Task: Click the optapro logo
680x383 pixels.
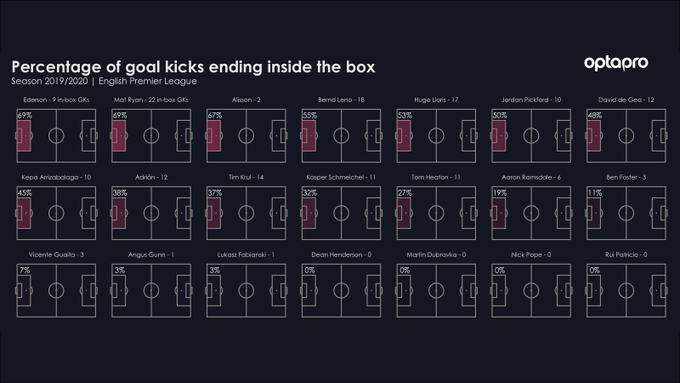Action: 616,63
